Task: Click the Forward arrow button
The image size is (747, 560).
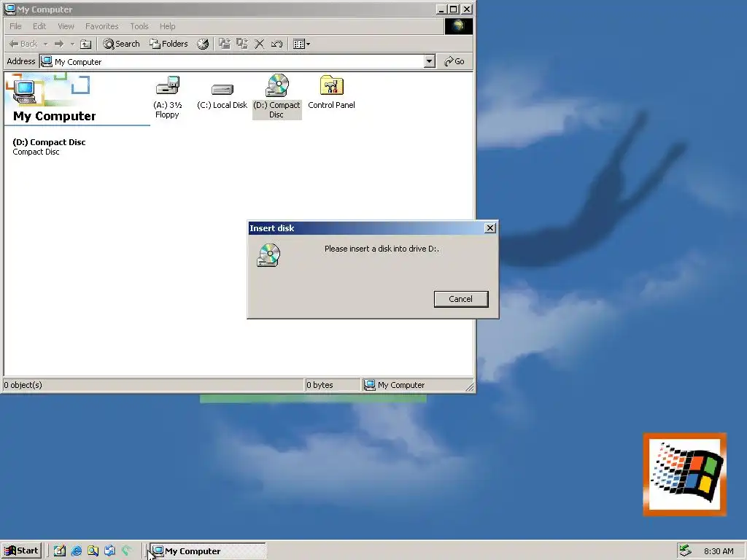Action: pyautogui.click(x=59, y=44)
